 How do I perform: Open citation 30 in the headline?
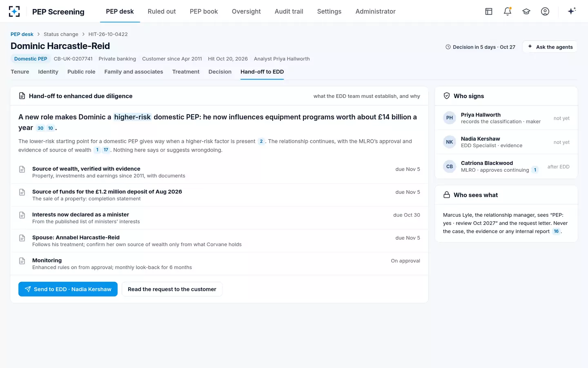40,128
